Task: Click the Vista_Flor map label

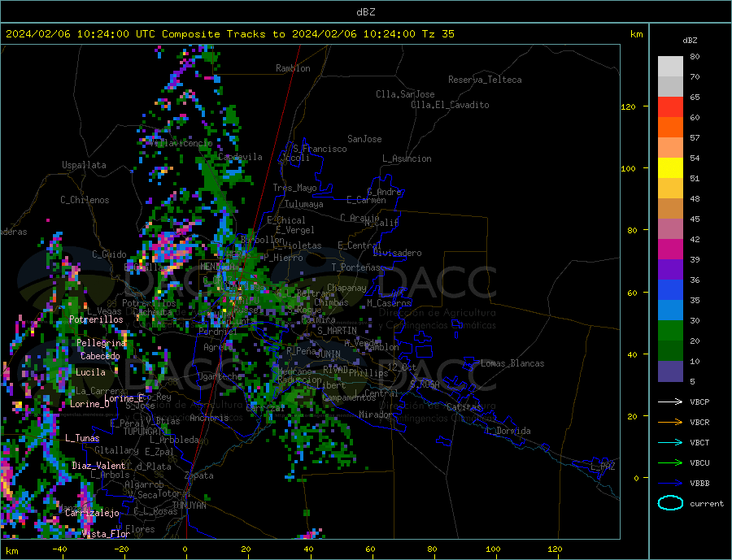Action: coord(106,534)
